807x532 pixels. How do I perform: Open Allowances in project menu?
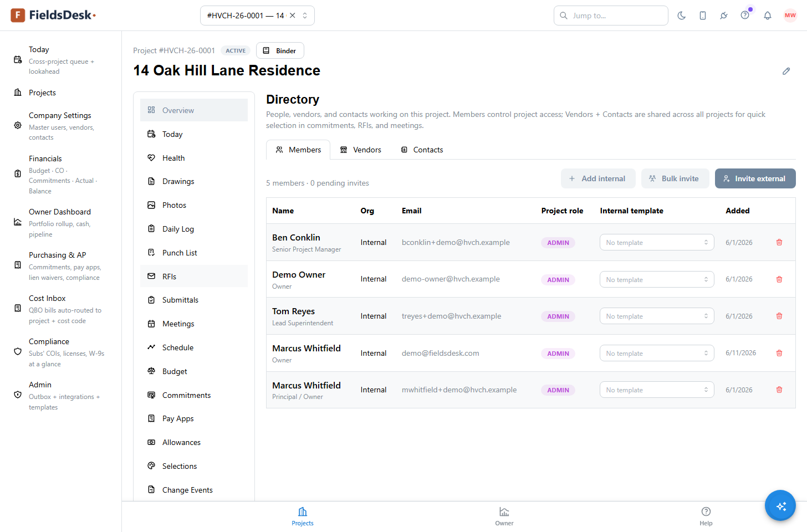194,442
